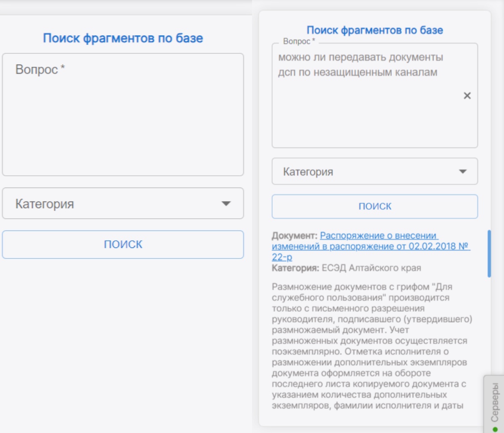Click the 'Вопрос *' placeholder in the empty field
Screen dimensions: 504x433
pos(40,69)
